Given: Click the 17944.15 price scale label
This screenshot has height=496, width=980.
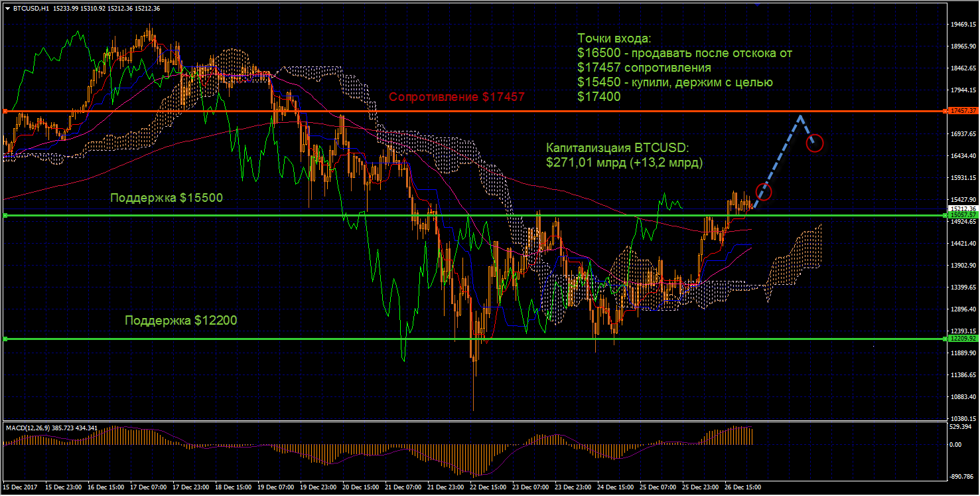Looking at the screenshot, I should click(963, 90).
